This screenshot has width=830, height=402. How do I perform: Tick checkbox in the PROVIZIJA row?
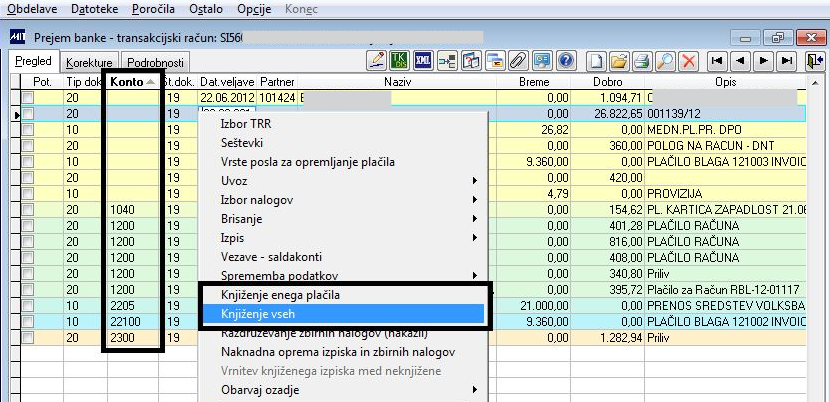tap(28, 193)
